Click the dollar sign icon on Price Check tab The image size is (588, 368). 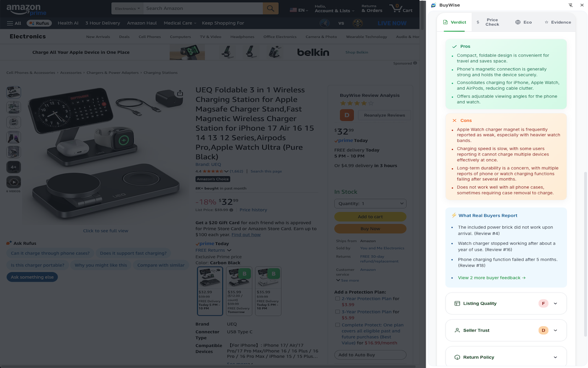(478, 22)
